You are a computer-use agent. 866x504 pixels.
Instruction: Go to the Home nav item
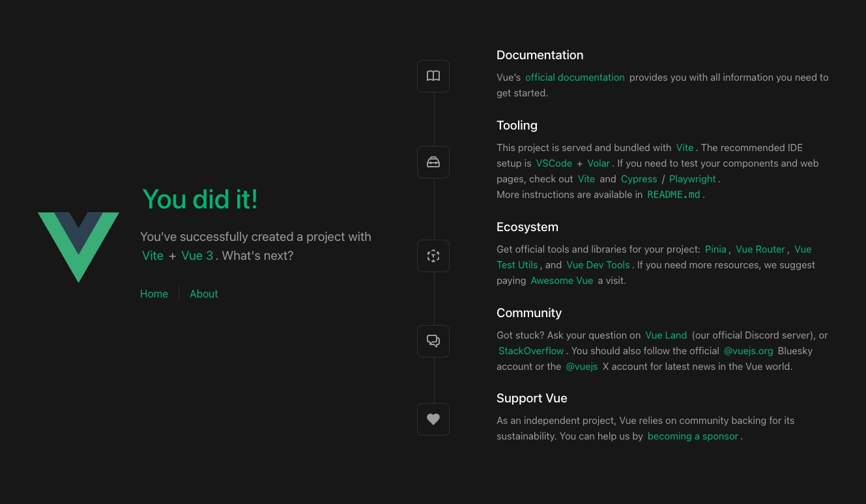pyautogui.click(x=154, y=294)
